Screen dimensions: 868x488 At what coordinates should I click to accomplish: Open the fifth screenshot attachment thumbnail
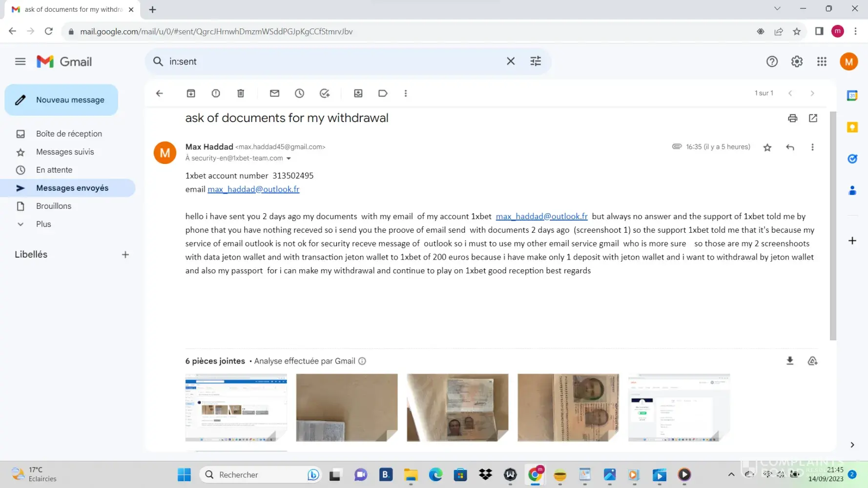coord(679,407)
